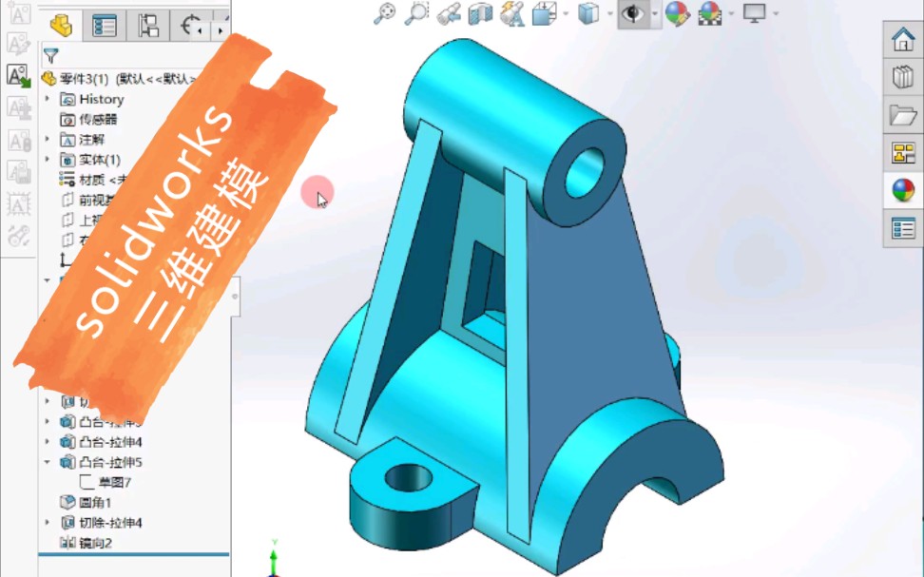924x577 pixels.
Task: Collapse the 凸台-拉伸5 feature node
Action: point(45,461)
